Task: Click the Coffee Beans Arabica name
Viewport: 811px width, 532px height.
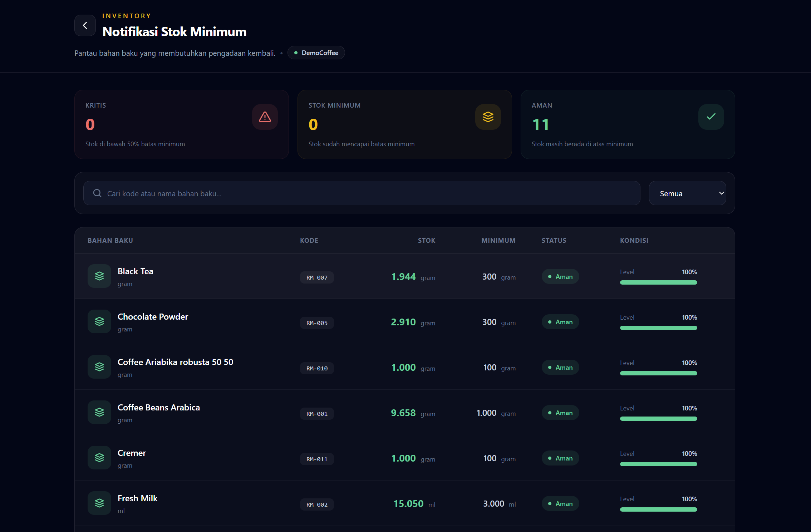Action: click(x=159, y=408)
